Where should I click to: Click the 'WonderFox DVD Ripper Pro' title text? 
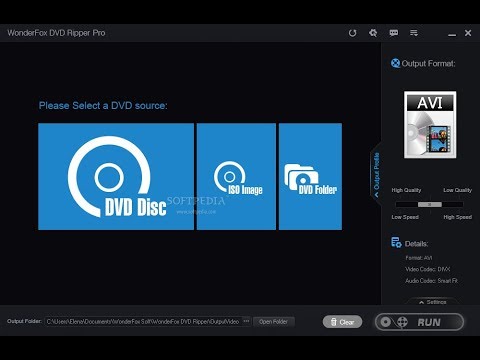pyautogui.click(x=56, y=33)
